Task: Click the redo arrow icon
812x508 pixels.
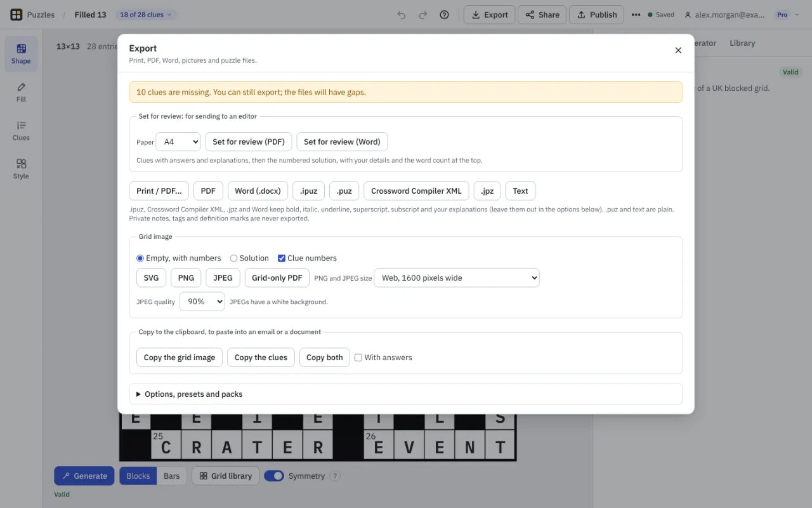Action: pyautogui.click(x=423, y=15)
